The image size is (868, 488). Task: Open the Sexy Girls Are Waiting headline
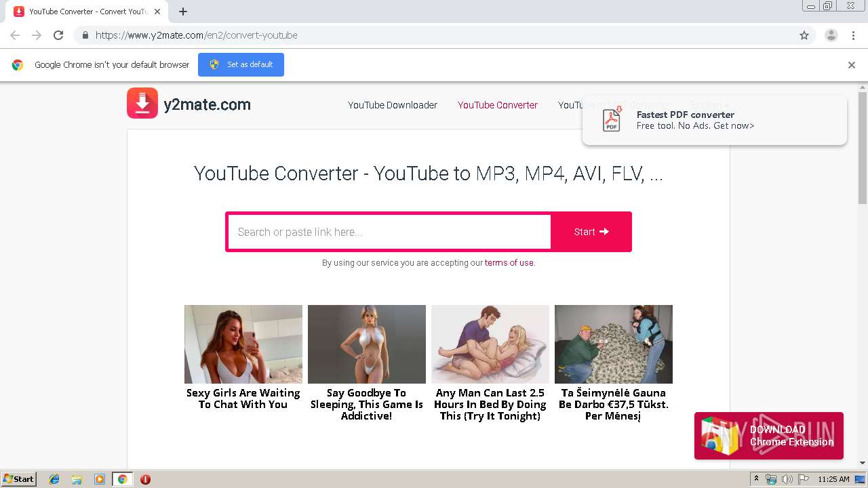pyautogui.click(x=243, y=399)
